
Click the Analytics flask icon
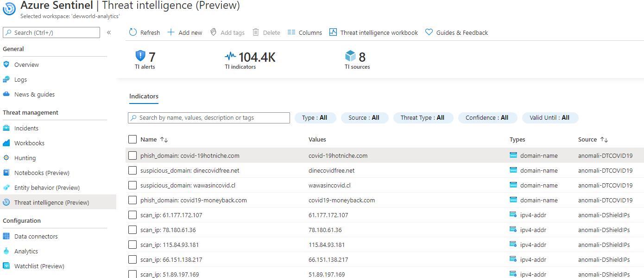click(6, 251)
